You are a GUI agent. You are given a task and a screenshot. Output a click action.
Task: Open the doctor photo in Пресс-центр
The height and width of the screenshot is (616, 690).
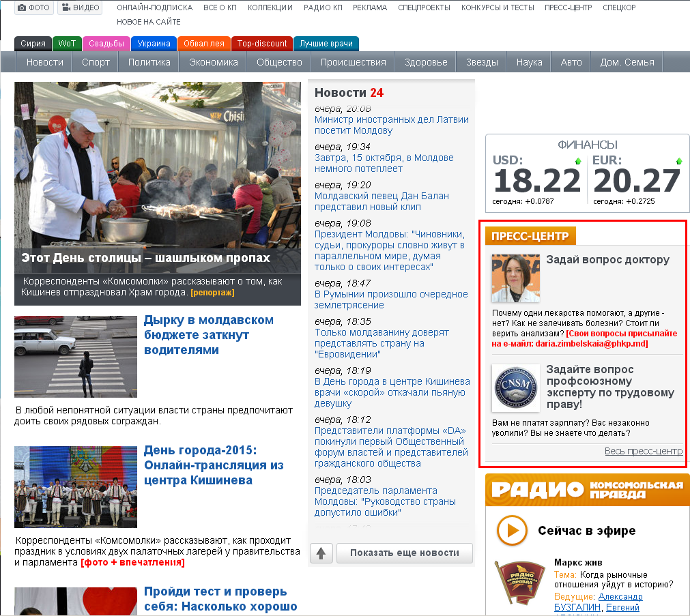coord(516,278)
